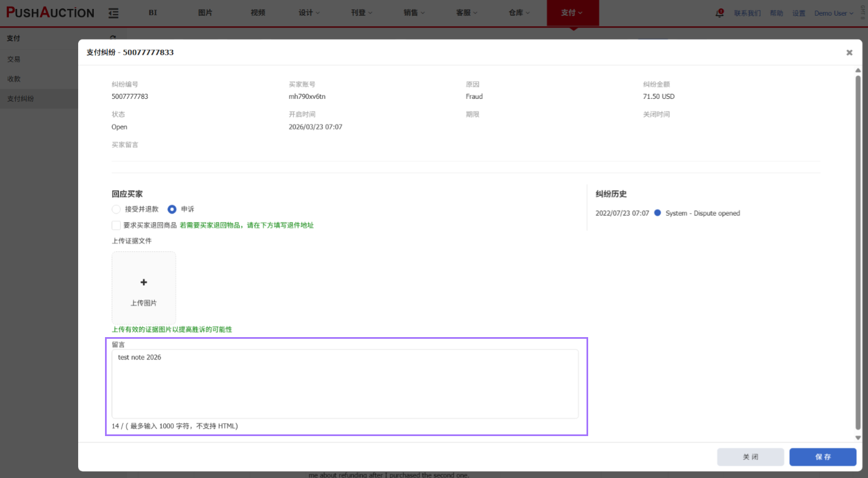Viewport: 868px width, 478px height.
Task: Expand the 客服 menu dropdown
Action: pos(467,13)
